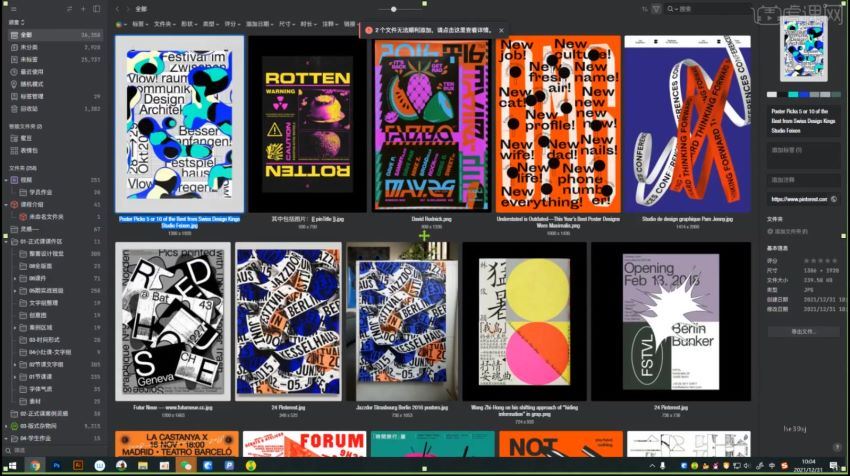Open the 文件夹 filter dropdown
This screenshot has height=476, width=850.
tap(164, 24)
